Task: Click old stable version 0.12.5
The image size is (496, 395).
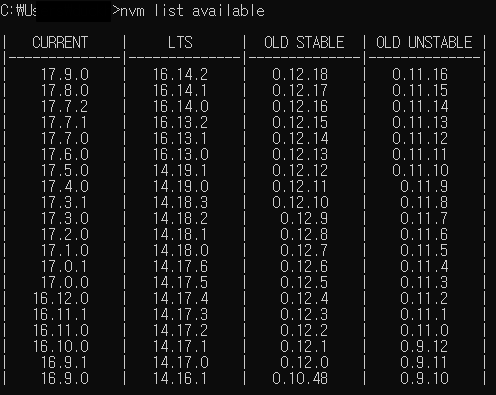Action: [x=304, y=282]
